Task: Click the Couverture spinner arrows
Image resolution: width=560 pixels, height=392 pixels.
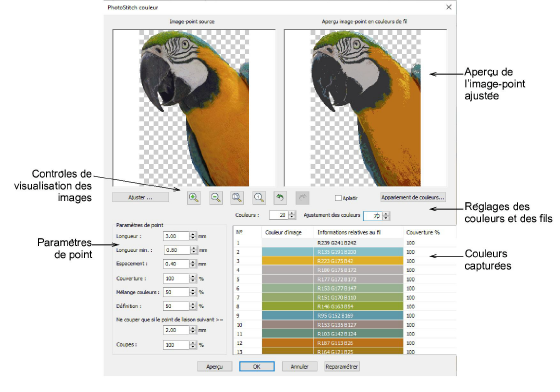Action: pyautogui.click(x=193, y=278)
